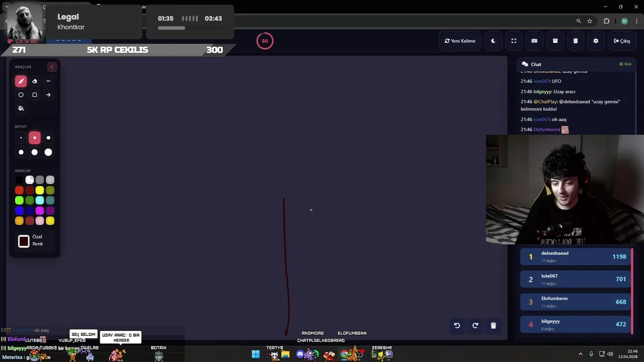Screen dimensions: 644x362
Task: Pick the lime green color swatch
Action: pos(19,201)
